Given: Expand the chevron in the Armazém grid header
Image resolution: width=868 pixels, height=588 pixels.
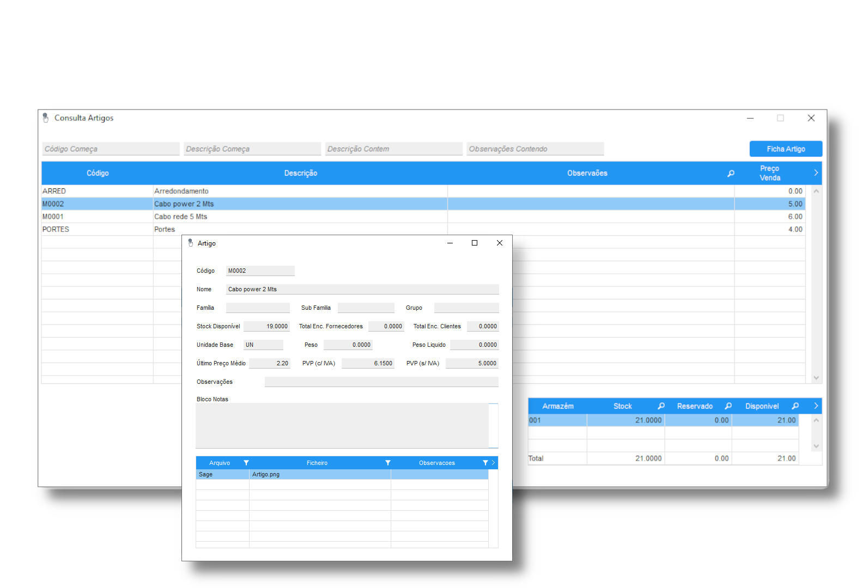Looking at the screenshot, I should click(816, 406).
